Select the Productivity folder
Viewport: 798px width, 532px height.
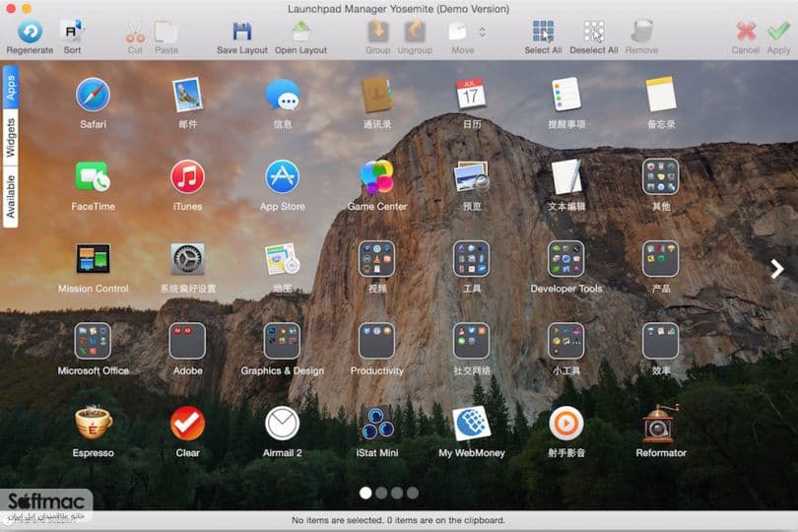pyautogui.click(x=376, y=341)
